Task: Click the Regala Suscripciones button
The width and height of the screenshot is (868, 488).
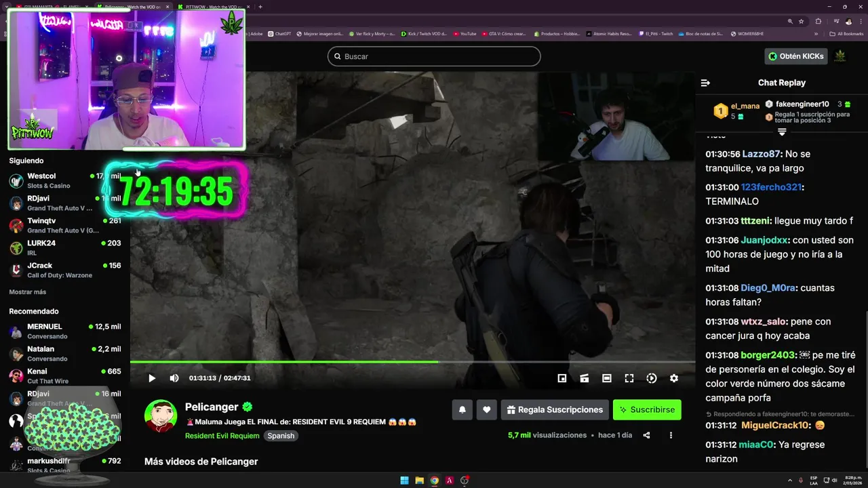Action: [555, 409]
